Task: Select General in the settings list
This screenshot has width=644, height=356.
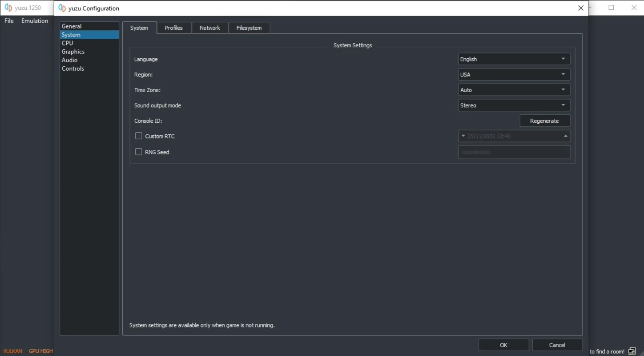Action: coord(89,26)
